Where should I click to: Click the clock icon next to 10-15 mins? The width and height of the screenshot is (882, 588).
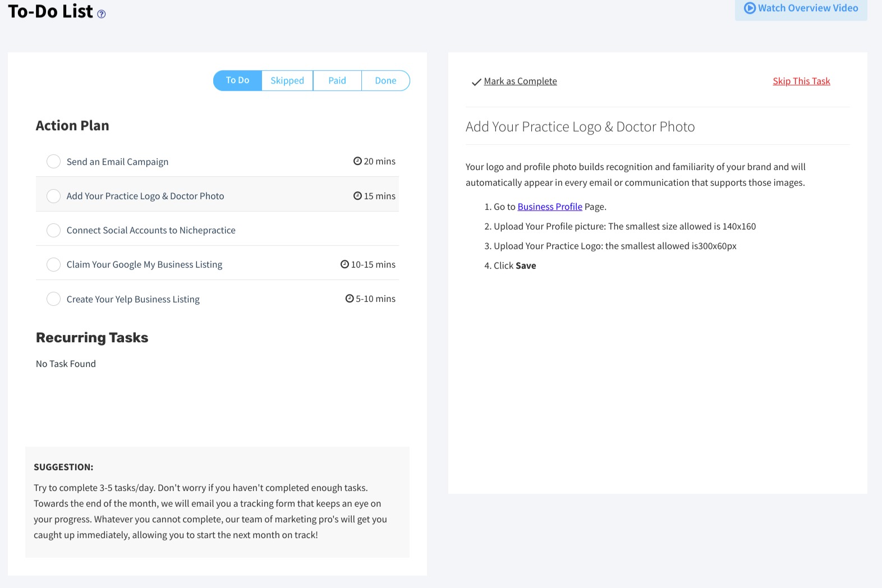pyautogui.click(x=344, y=264)
